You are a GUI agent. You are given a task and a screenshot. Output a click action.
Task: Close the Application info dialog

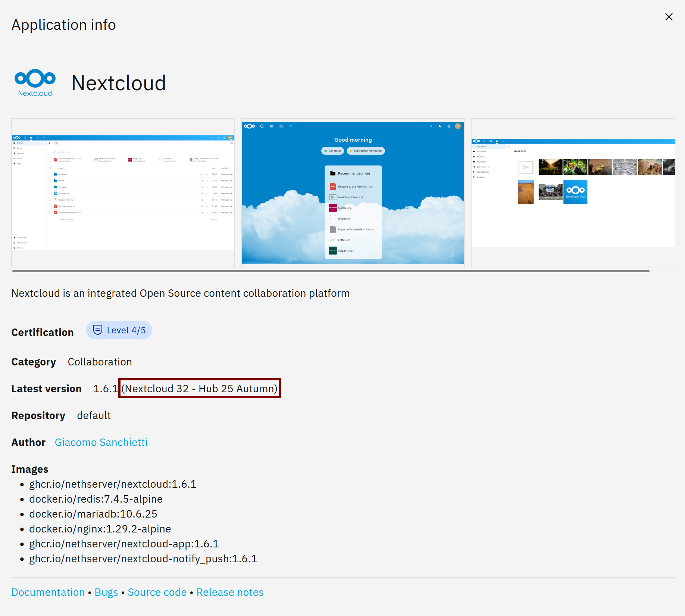pyautogui.click(x=669, y=17)
